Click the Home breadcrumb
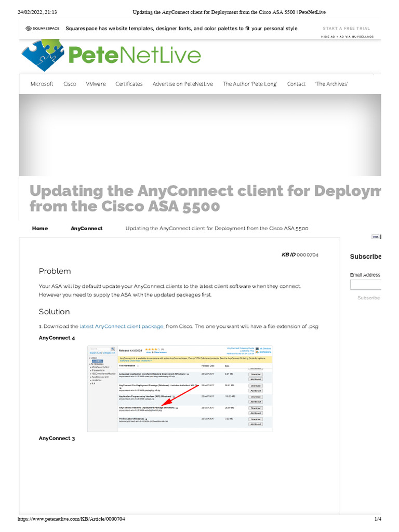The width and height of the screenshot is (399, 532). (40, 229)
